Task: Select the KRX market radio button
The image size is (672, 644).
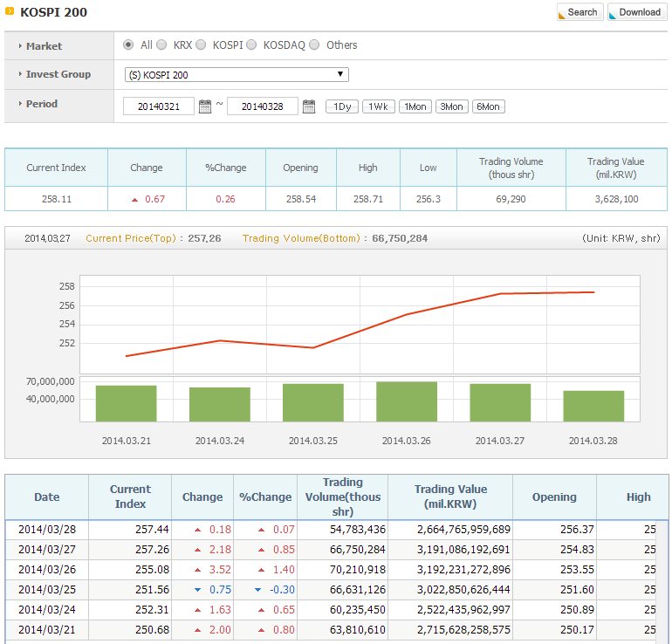Action: pos(161,45)
